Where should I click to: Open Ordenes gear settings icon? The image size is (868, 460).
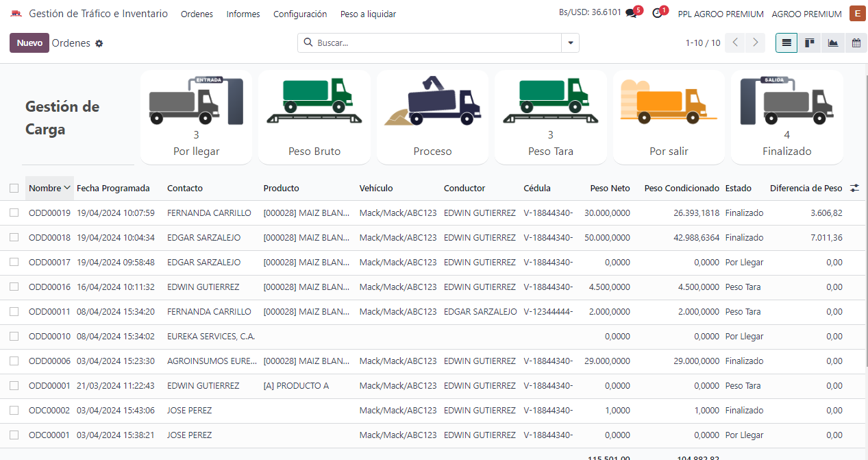tap(99, 43)
